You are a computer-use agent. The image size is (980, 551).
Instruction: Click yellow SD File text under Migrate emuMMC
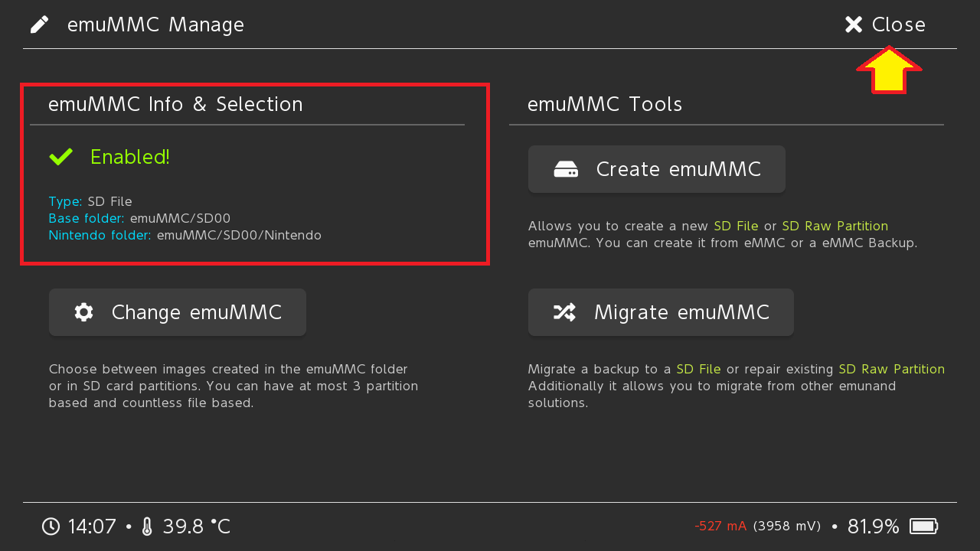[x=699, y=370]
